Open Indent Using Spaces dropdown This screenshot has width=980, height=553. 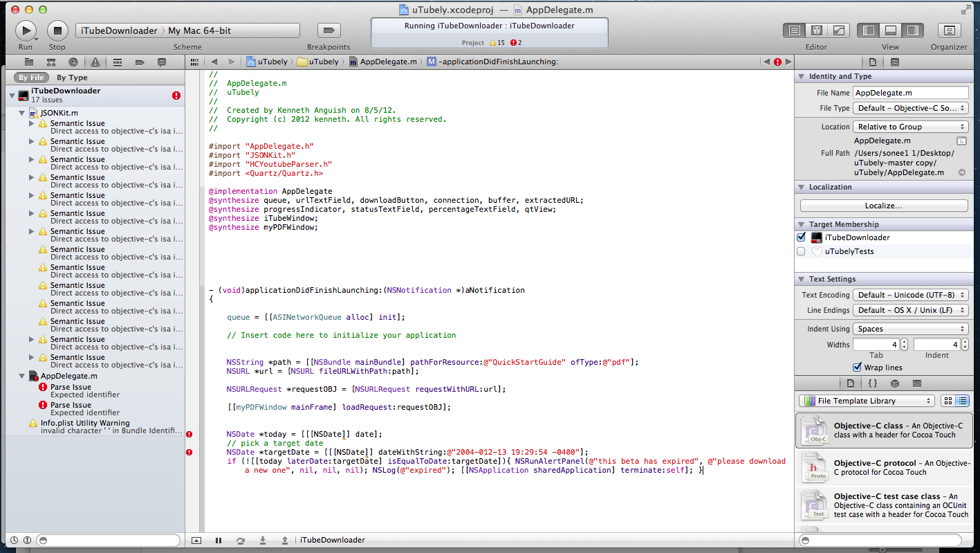coord(911,329)
